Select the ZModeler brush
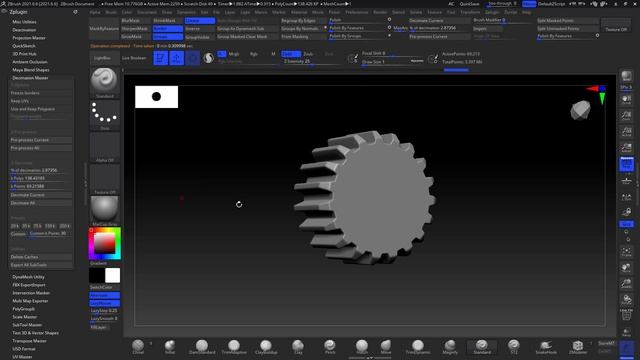Image resolution: width=640 pixels, height=360 pixels. click(578, 347)
